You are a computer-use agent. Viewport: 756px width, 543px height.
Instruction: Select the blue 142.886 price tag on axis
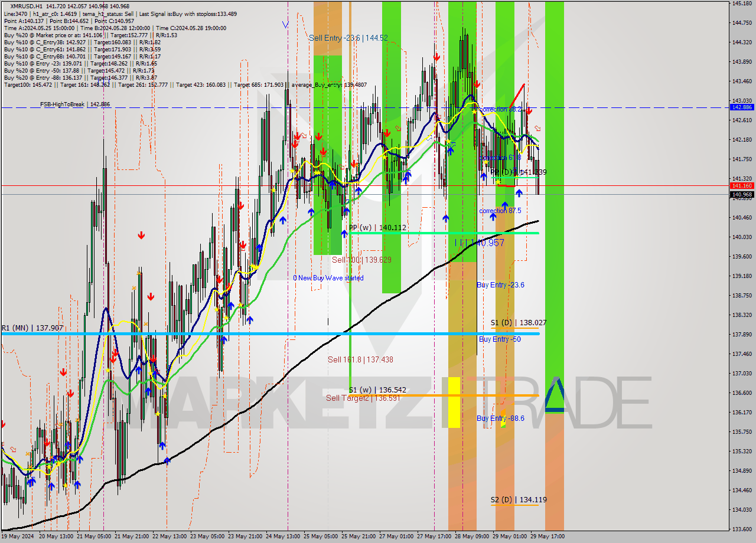tap(742, 107)
